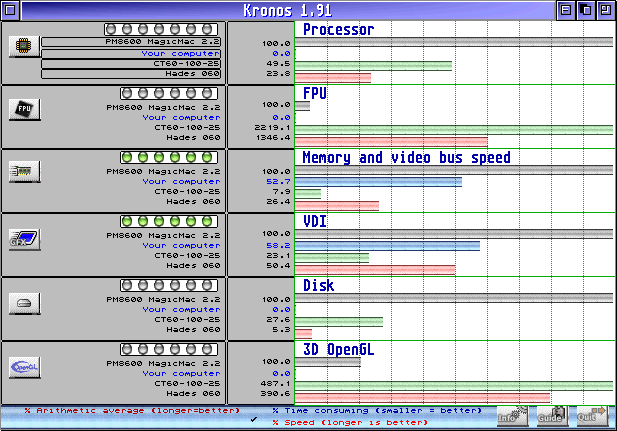Open the PM8600 MagicMac reference selector under Processor
617x431 pixels.
[132, 42]
